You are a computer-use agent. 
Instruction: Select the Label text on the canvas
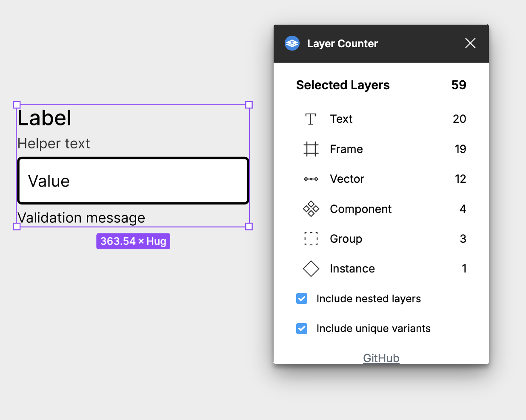[x=44, y=118]
